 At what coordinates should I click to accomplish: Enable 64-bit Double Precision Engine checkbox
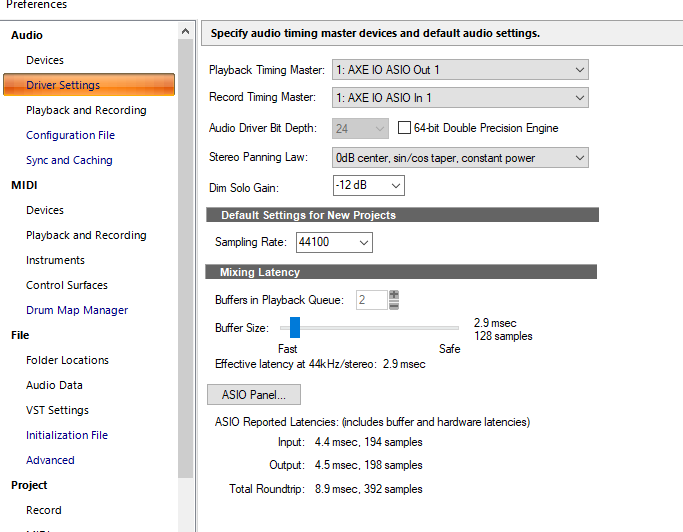(x=405, y=128)
